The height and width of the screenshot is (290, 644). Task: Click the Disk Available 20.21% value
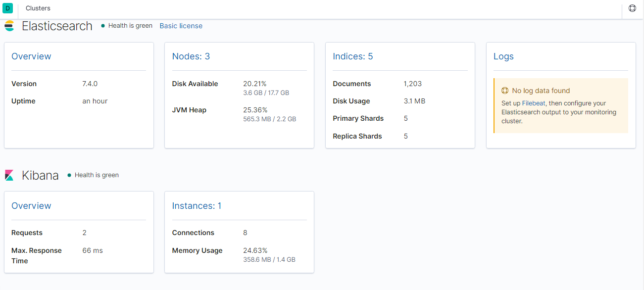255,84
